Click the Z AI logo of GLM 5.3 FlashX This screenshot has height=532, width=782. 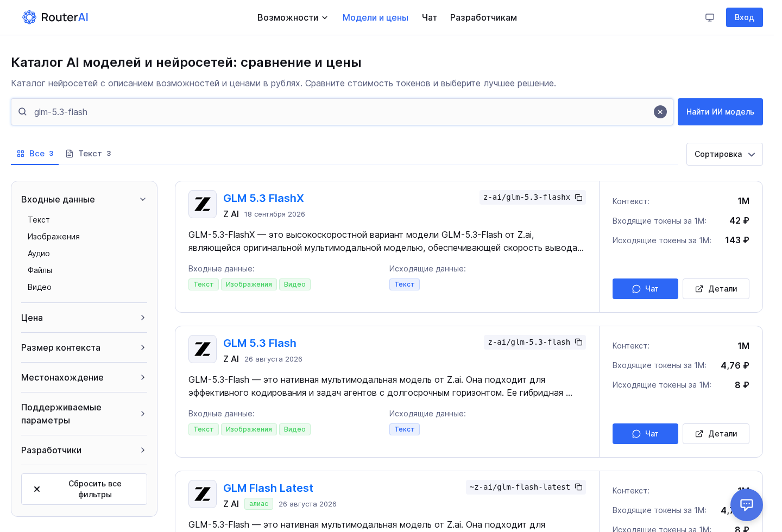pyautogui.click(x=203, y=204)
